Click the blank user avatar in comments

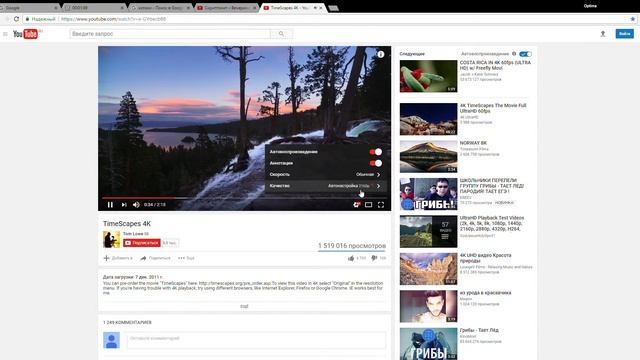coord(111,340)
